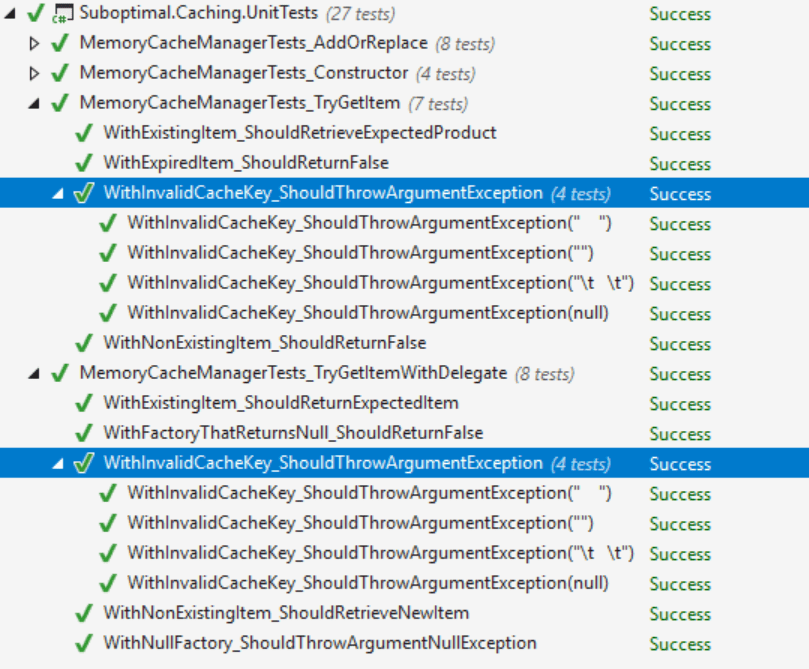Viewport: 809px width, 669px height.
Task: Click the '(8 tests)' count beside AddOrReplace
Action: [x=465, y=44]
